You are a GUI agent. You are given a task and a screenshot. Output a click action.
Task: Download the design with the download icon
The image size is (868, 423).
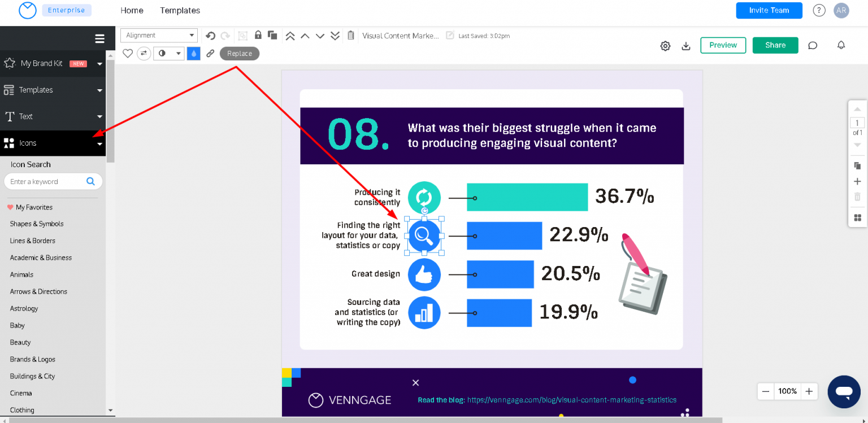pos(686,45)
